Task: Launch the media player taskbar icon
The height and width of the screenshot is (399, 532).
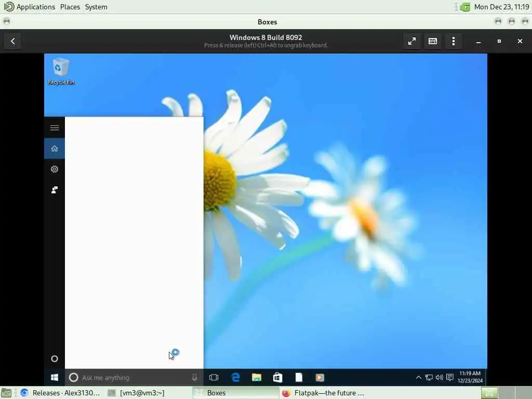Action: [x=320, y=377]
